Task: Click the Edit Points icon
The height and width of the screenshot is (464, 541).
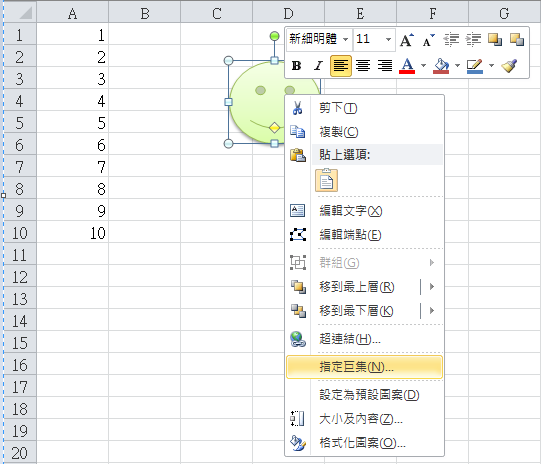Action: pos(297,235)
